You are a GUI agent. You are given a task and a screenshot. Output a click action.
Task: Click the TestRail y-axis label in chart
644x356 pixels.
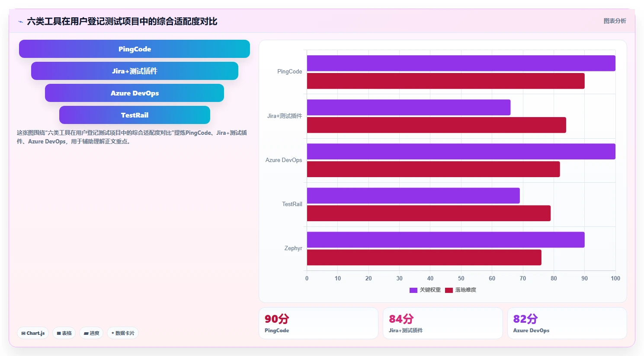coord(292,204)
